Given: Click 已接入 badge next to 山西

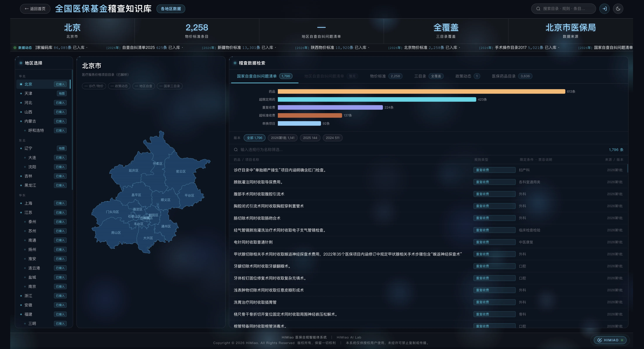Looking at the screenshot, I should 60,112.
